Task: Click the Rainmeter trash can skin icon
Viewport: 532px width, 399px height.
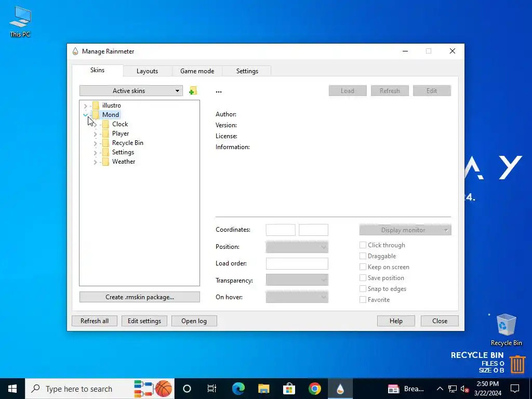Action: (517, 364)
